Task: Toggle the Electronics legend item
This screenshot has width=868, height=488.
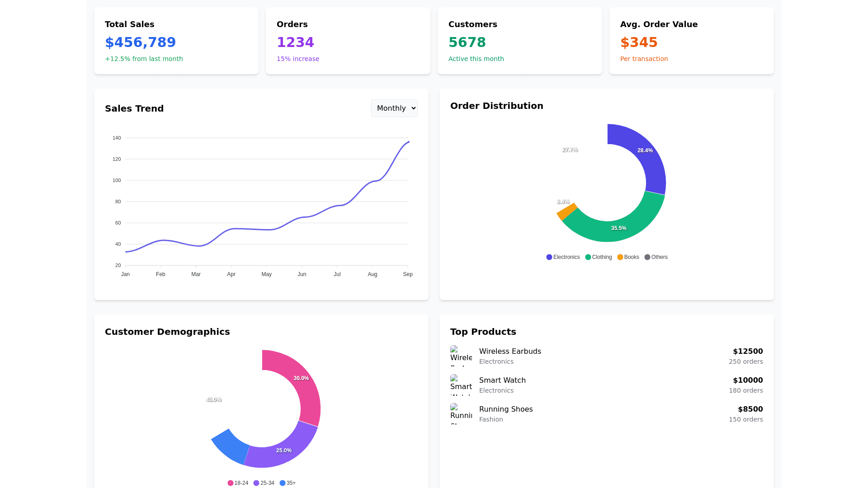Action: tap(563, 257)
